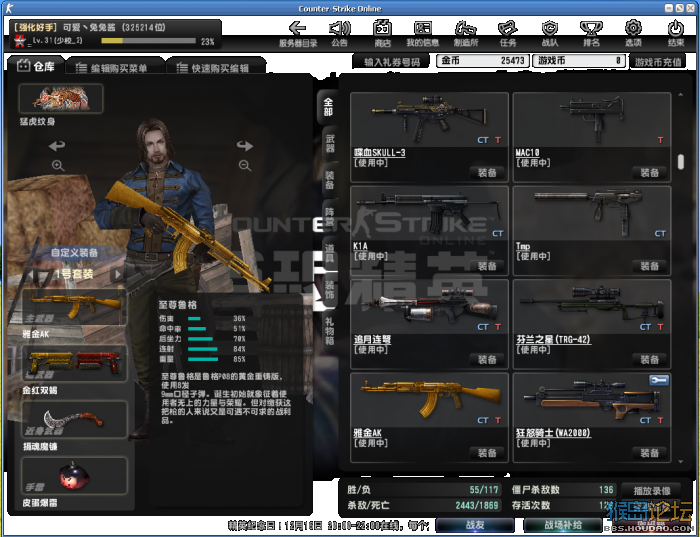Click the 追月连弩 weapon image

pyautogui.click(x=429, y=304)
